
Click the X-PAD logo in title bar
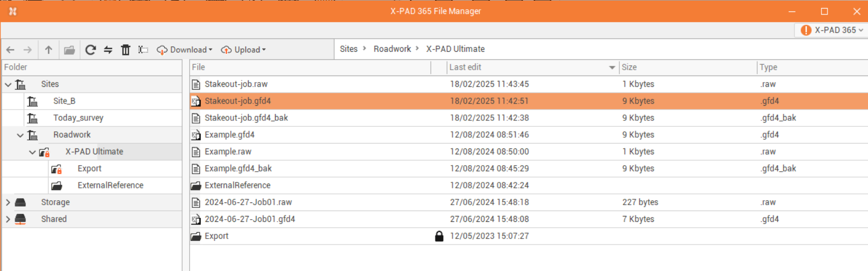[x=12, y=11]
